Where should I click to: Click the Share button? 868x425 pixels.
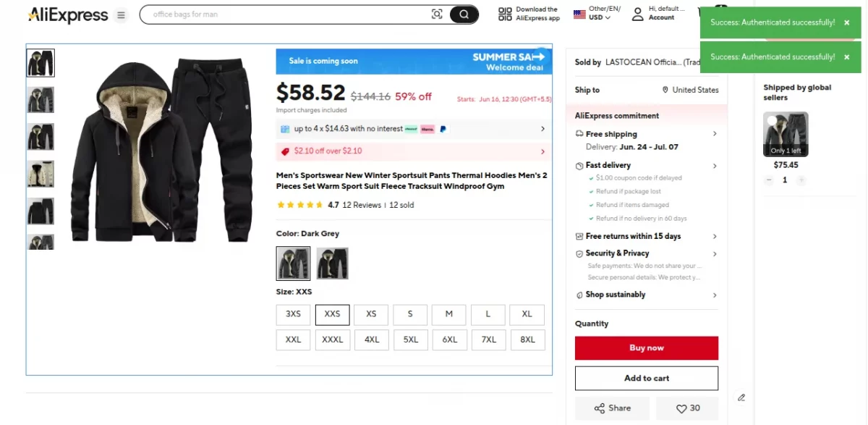coord(612,408)
